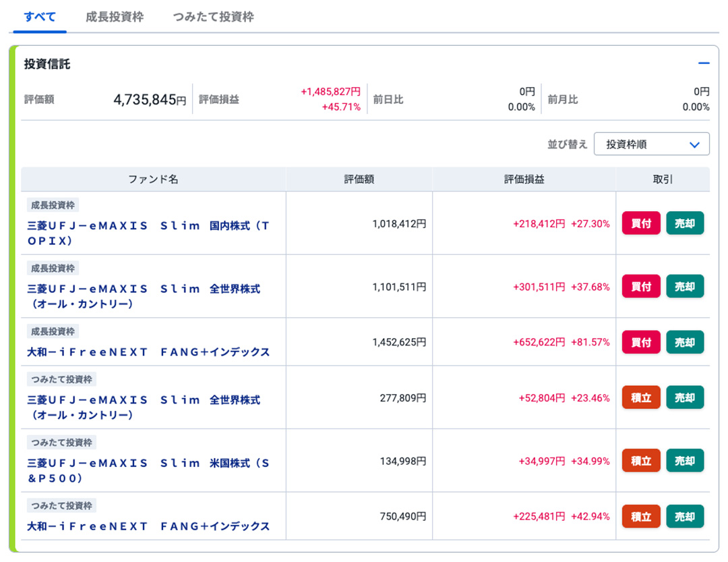Click the 評価損益 column header
This screenshot has width=728, height=562.
pos(524,179)
